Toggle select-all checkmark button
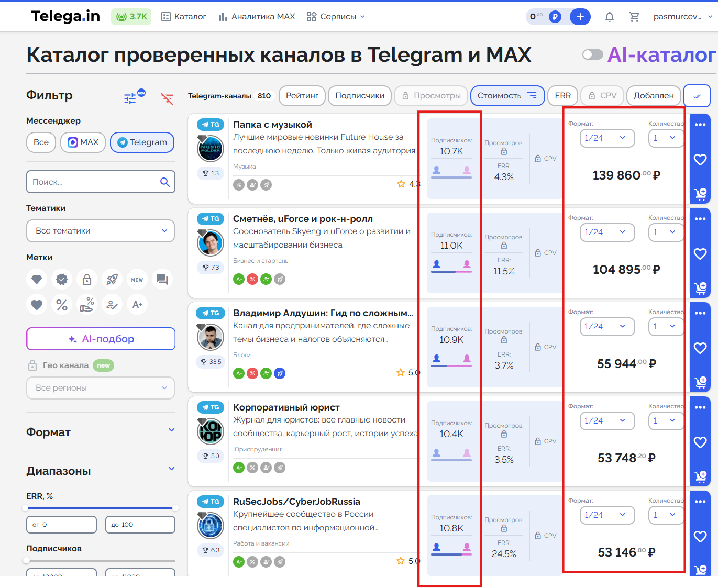 (697, 96)
